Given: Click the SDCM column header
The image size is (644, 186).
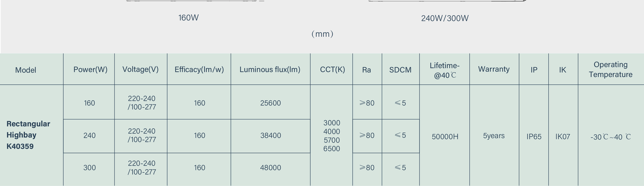Looking at the screenshot, I should pos(400,70).
